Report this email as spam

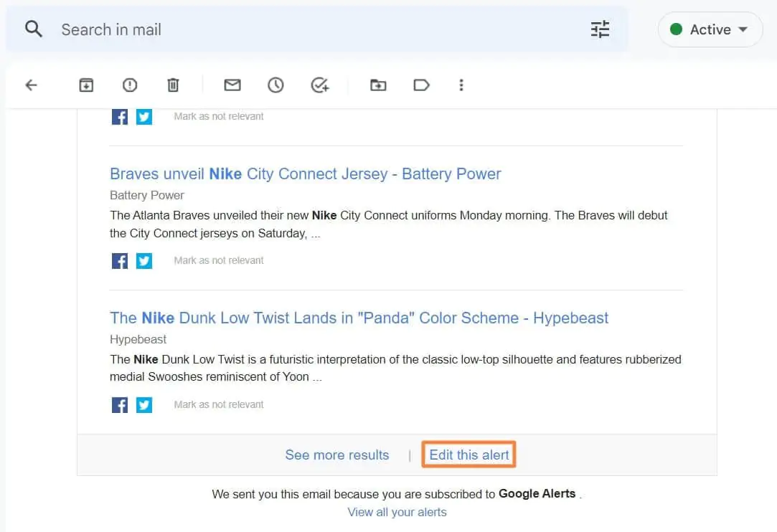tap(130, 85)
